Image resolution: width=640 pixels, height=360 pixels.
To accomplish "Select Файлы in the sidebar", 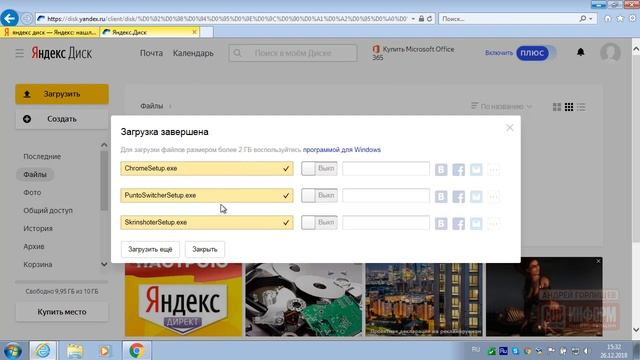I will click(x=35, y=174).
